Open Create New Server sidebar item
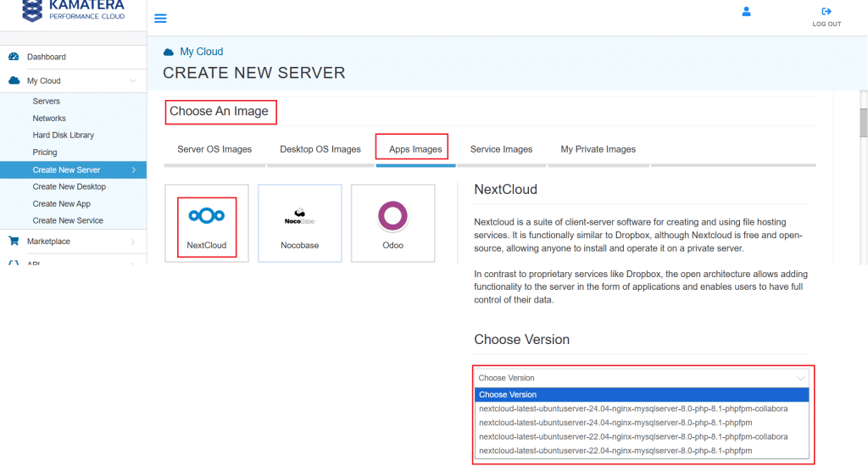The width and height of the screenshot is (868, 472). point(73,169)
